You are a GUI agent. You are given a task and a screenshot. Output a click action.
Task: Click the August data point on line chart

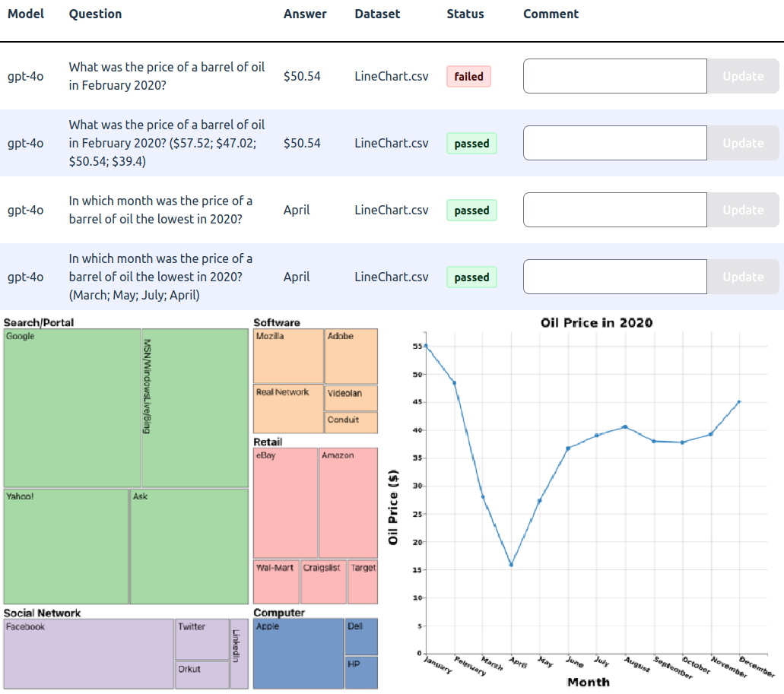click(x=625, y=426)
